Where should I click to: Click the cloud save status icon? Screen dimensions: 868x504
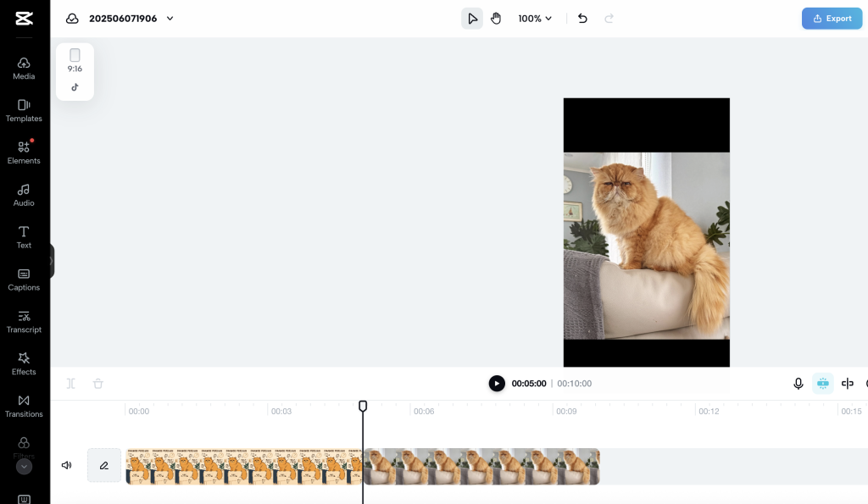pyautogui.click(x=72, y=19)
